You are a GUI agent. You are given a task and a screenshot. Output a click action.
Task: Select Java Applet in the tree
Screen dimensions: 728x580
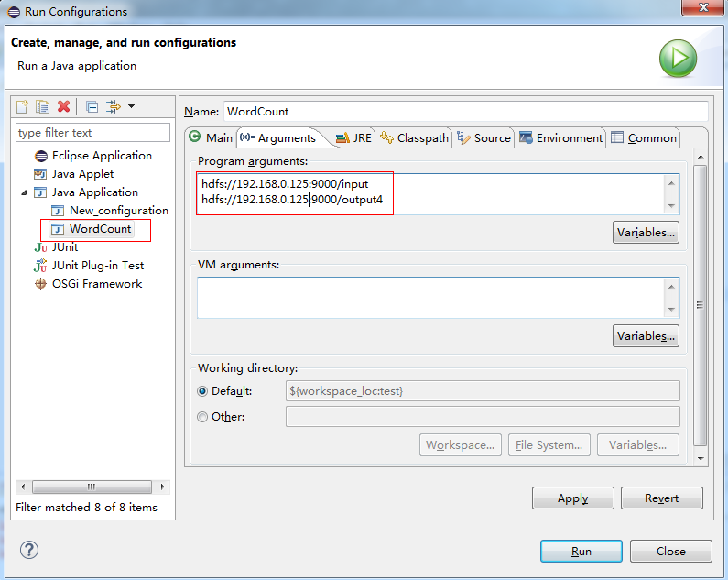[82, 174]
